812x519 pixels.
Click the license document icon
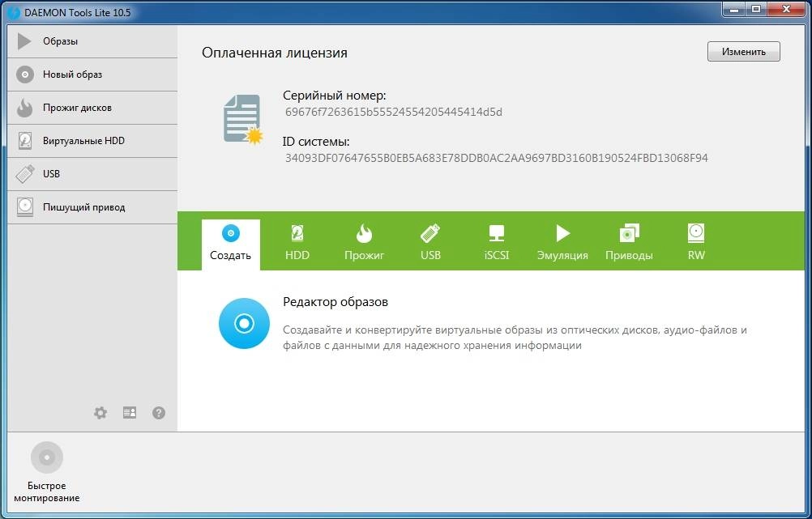242,120
